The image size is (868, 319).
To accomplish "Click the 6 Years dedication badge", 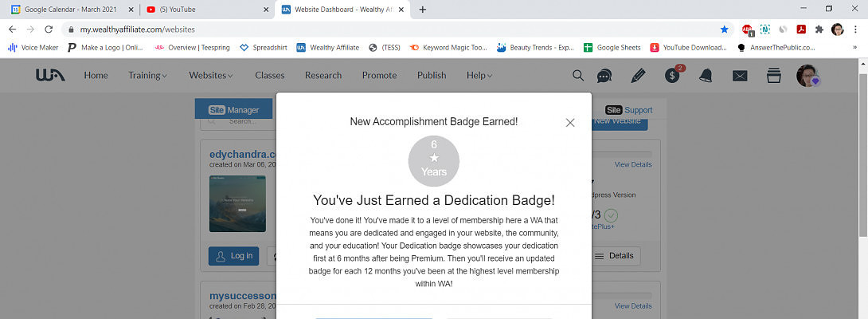I will pos(434,161).
